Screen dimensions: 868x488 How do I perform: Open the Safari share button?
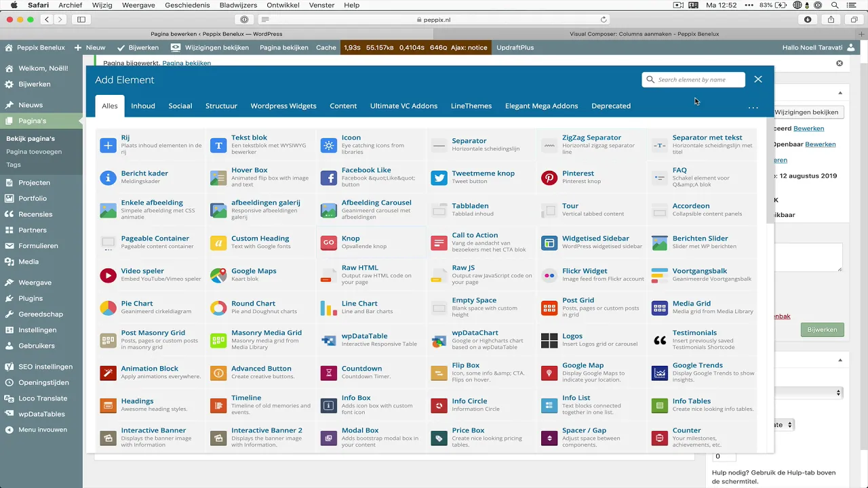pyautogui.click(x=831, y=20)
